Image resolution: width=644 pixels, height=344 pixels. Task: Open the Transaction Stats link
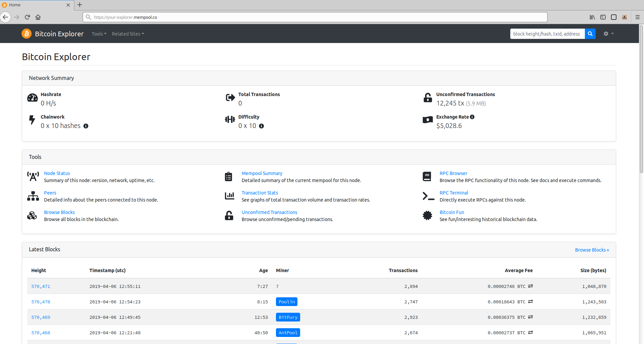[260, 193]
